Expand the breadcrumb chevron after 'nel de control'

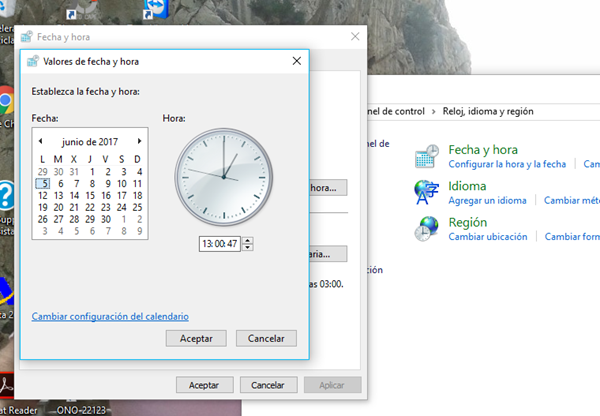coord(434,112)
